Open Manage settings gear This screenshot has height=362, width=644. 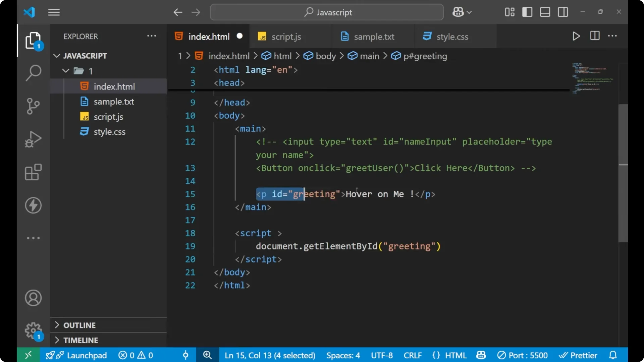pyautogui.click(x=33, y=330)
